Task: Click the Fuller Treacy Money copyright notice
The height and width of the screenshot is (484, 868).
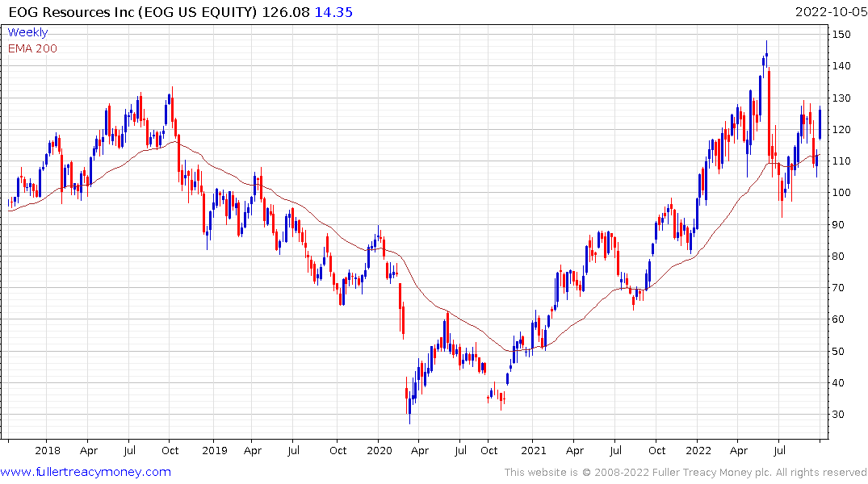Action: pyautogui.click(x=686, y=473)
